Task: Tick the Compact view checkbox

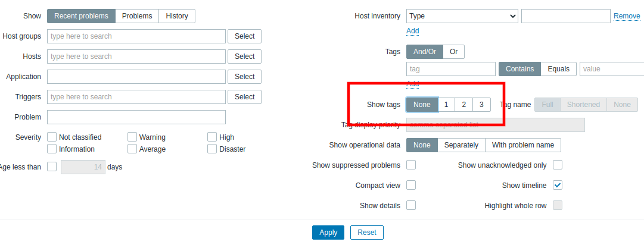Action: (x=411, y=186)
